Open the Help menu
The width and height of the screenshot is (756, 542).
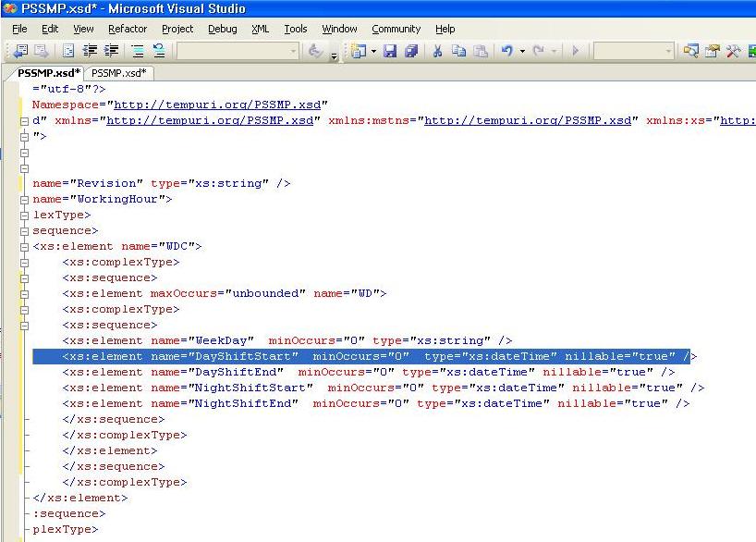(x=445, y=29)
